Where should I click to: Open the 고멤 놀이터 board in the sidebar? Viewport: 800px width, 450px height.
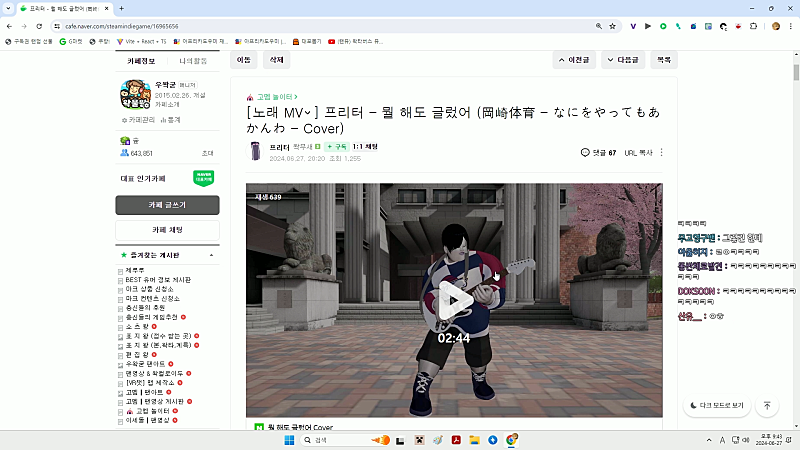153,411
